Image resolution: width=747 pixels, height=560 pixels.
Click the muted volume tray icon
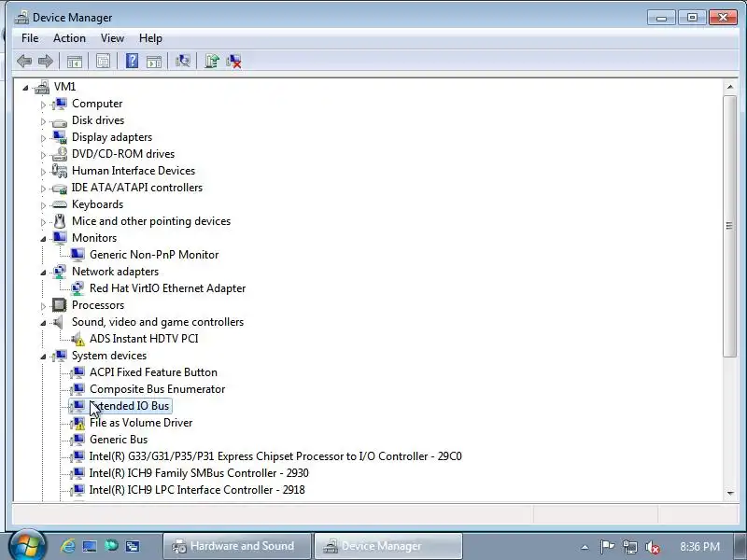(x=652, y=547)
